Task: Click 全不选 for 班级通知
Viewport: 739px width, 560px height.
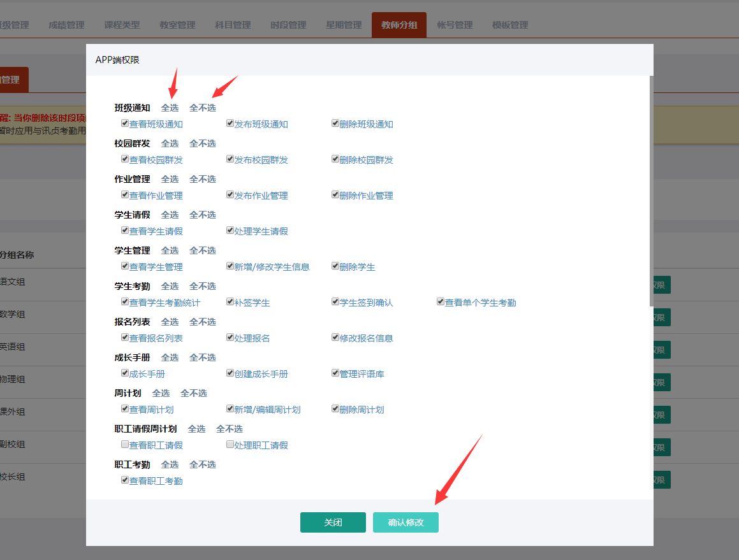Action: (203, 108)
